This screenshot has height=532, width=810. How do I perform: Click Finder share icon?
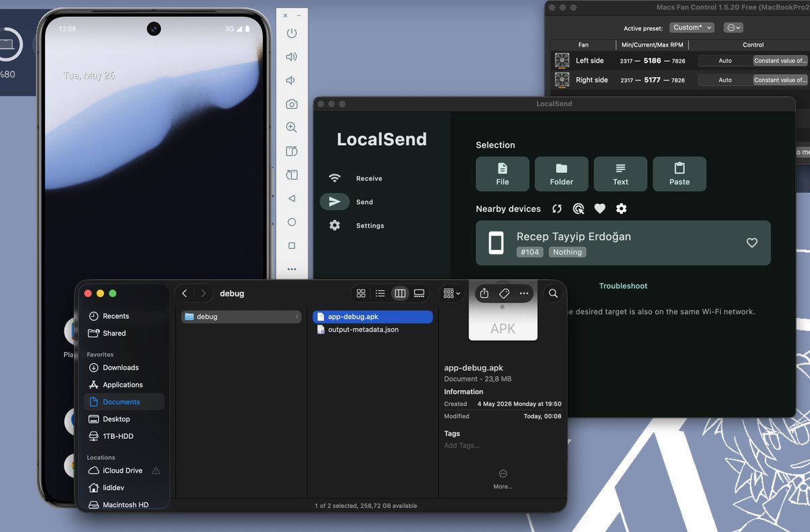pos(484,293)
